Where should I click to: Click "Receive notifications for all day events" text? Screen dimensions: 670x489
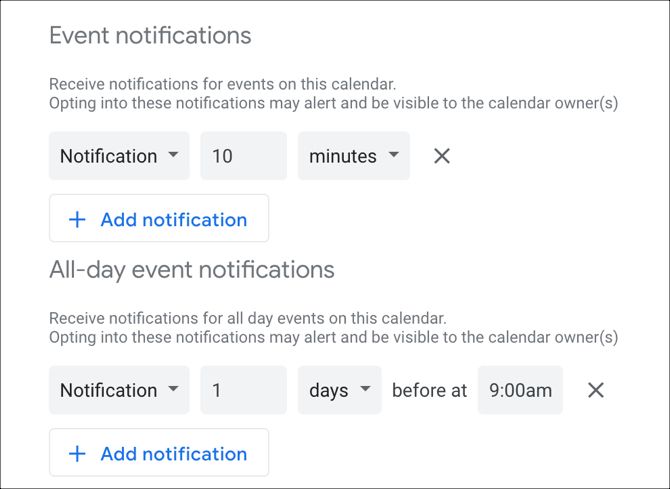(247, 319)
